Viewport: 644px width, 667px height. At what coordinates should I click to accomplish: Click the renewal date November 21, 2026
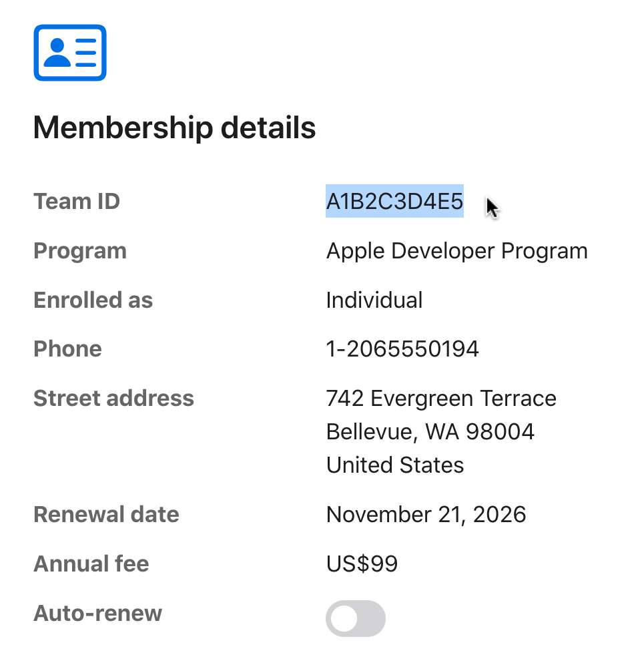(x=426, y=514)
